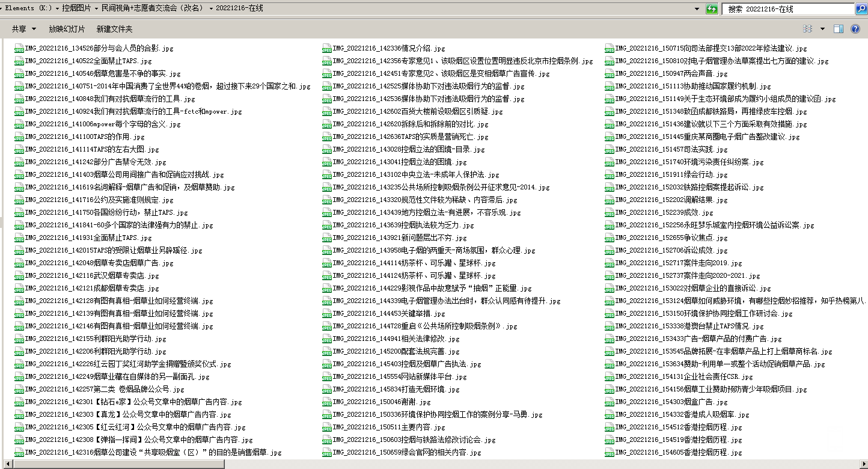Click the image icon beside IMG_20221216_140522全面禁止TAPS.jpg
This screenshot has height=469, width=868.
(x=19, y=61)
